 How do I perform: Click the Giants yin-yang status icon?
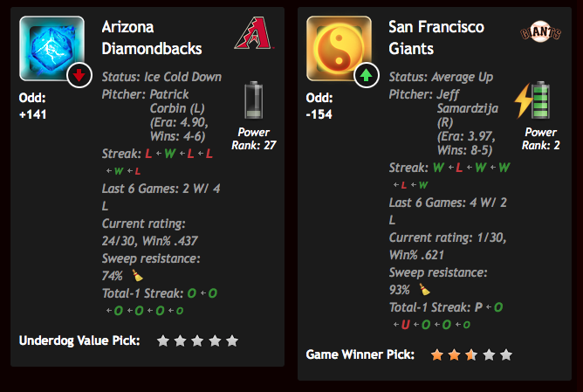[339, 48]
